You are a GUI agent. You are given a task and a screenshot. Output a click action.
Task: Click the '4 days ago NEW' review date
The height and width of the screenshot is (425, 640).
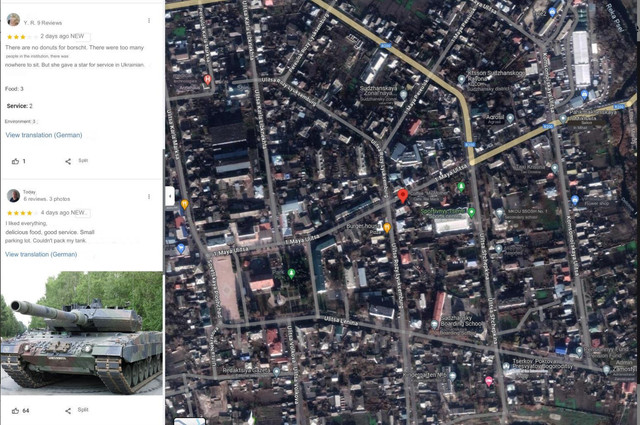[63, 213]
